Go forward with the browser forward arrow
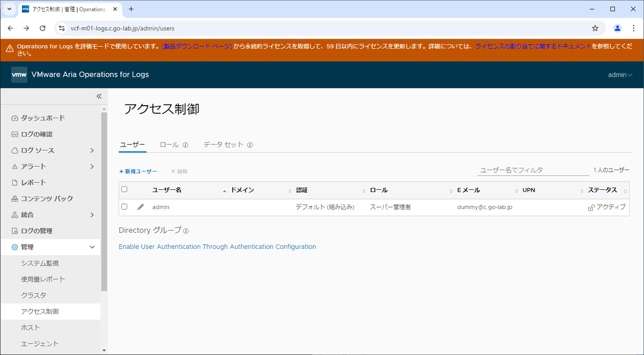Viewport: 644px width, 355px height. tap(26, 28)
